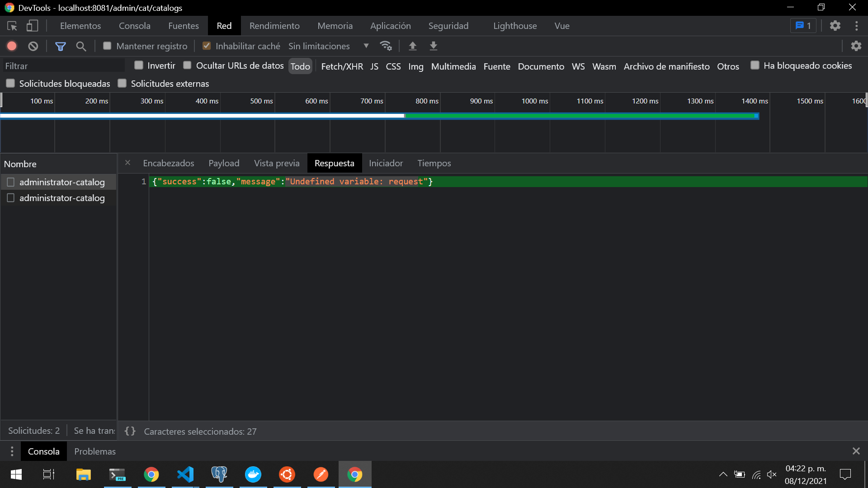Open File Explorer from taskbar

[83, 474]
